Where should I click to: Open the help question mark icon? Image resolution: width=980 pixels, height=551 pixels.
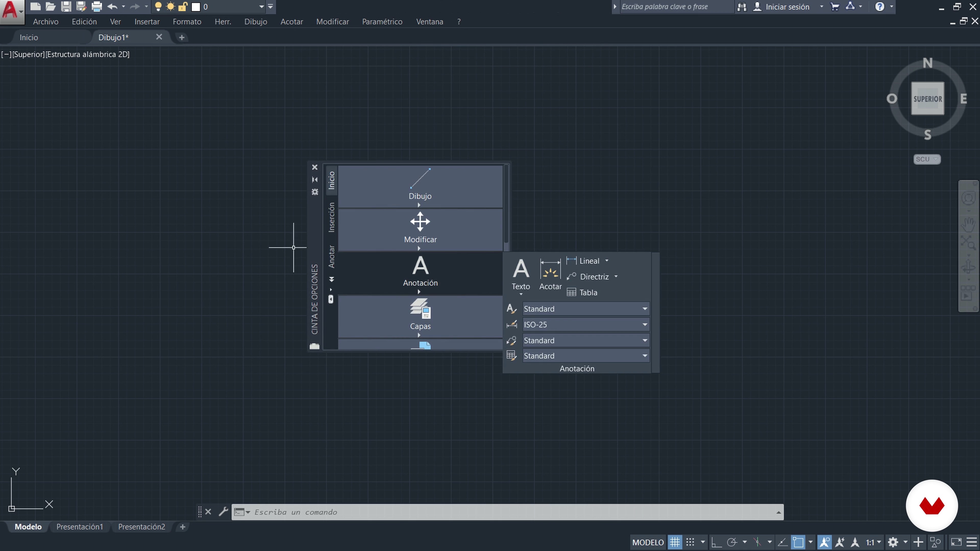coord(879,7)
